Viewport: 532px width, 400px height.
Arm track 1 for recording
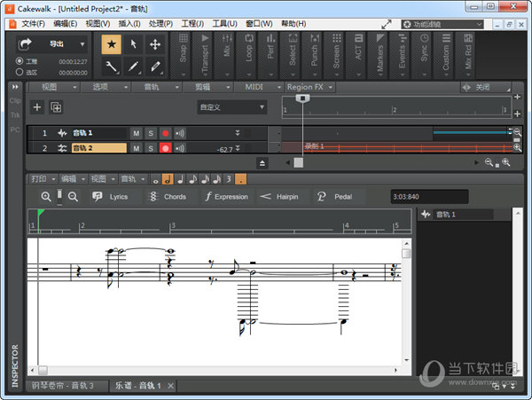[x=165, y=133]
